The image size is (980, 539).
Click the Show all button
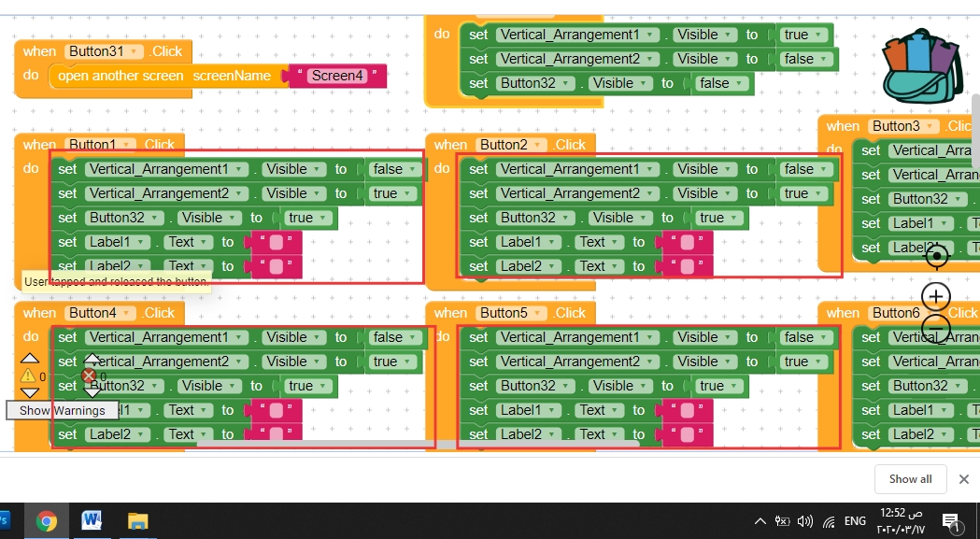click(x=910, y=479)
